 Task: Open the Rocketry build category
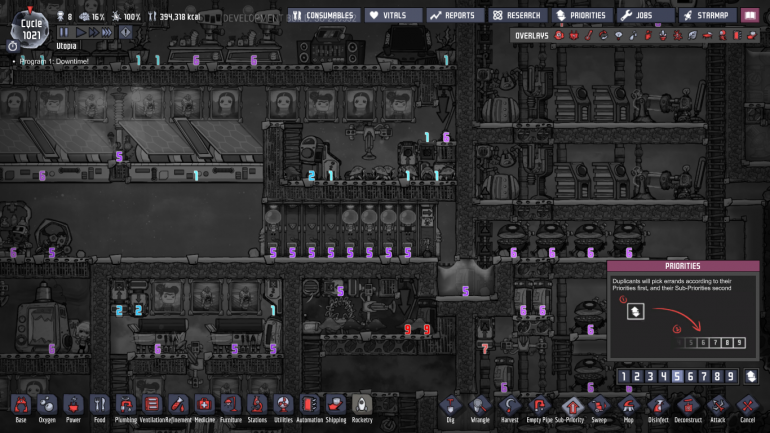(x=362, y=406)
